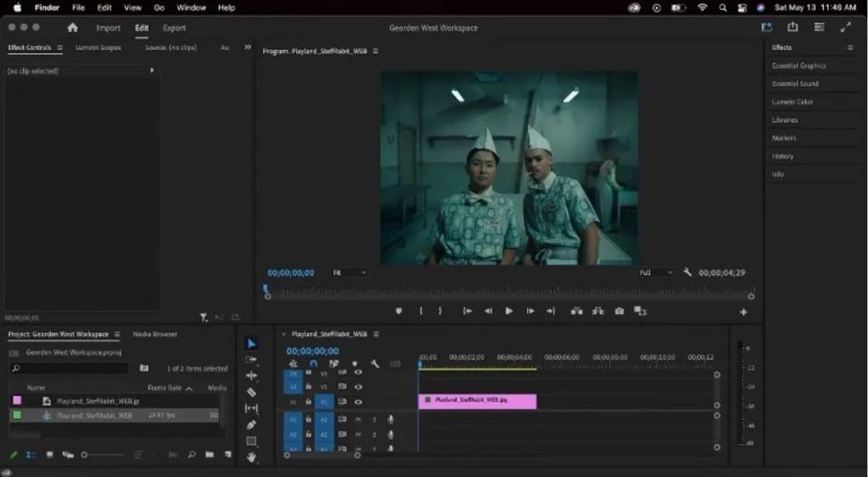Image resolution: width=868 pixels, height=477 pixels.
Task: Solo audio track A1
Action: (374, 419)
